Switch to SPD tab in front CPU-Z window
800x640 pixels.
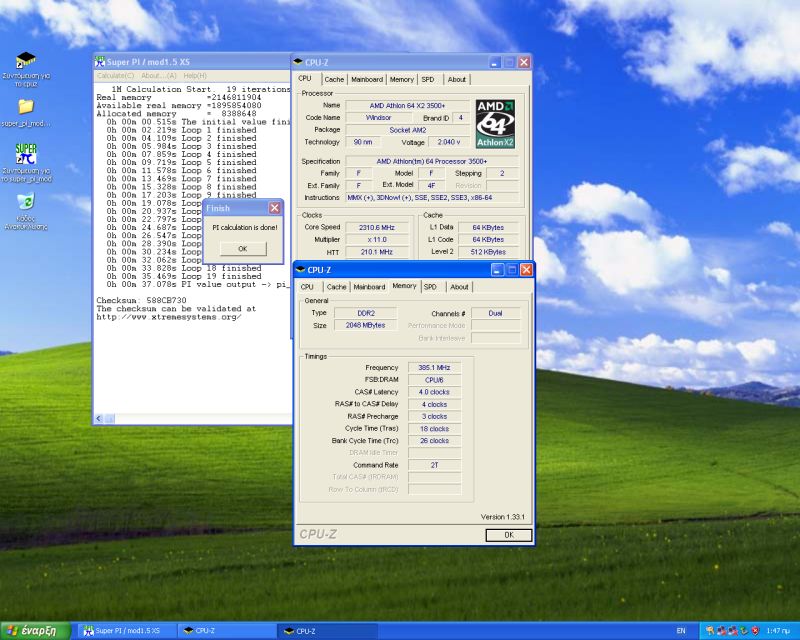pos(431,287)
